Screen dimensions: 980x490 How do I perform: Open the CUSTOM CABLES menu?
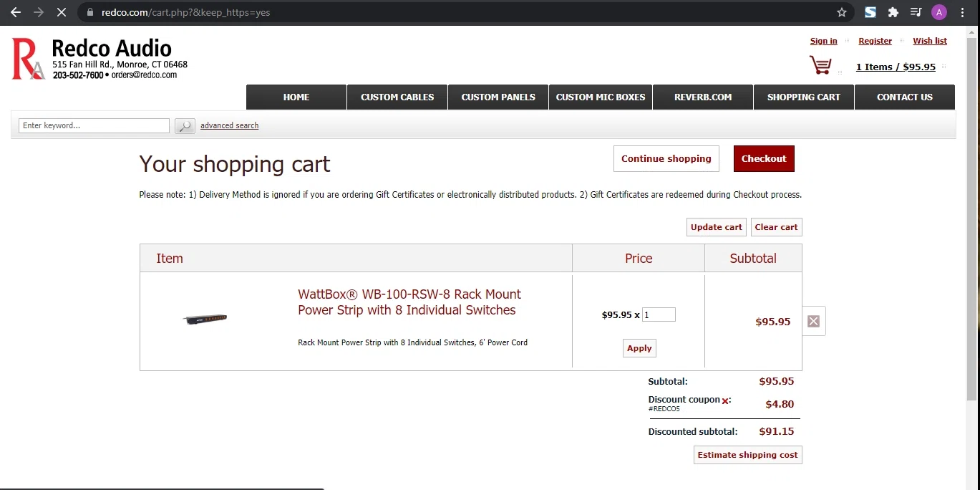397,97
